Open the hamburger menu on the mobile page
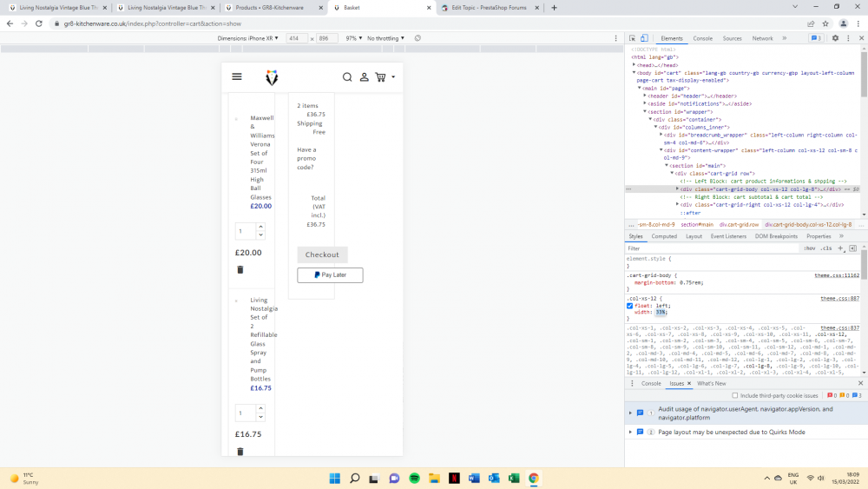This screenshot has width=868, height=489. point(237,76)
